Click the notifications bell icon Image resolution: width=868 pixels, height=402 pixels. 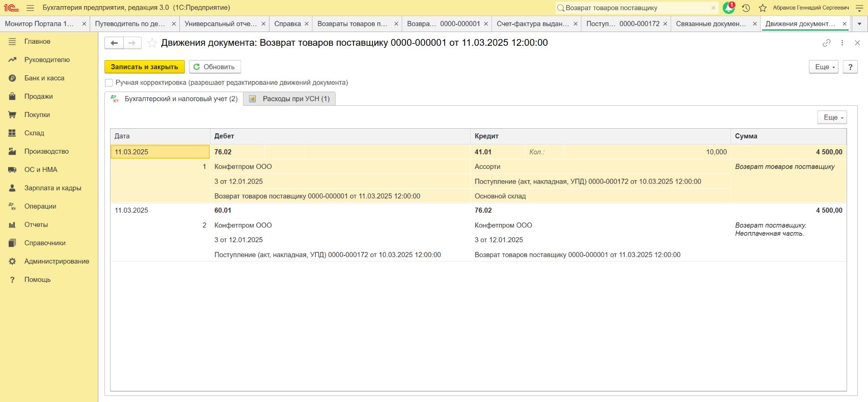click(729, 8)
